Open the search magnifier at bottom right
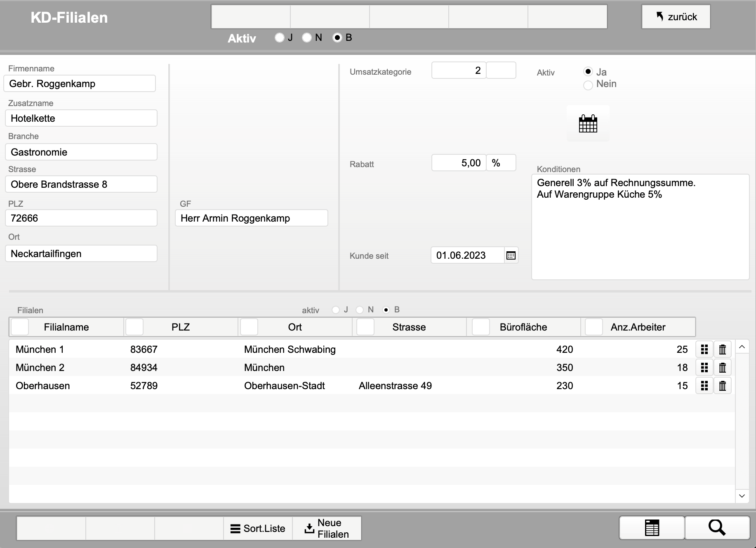756x548 pixels. click(x=717, y=528)
